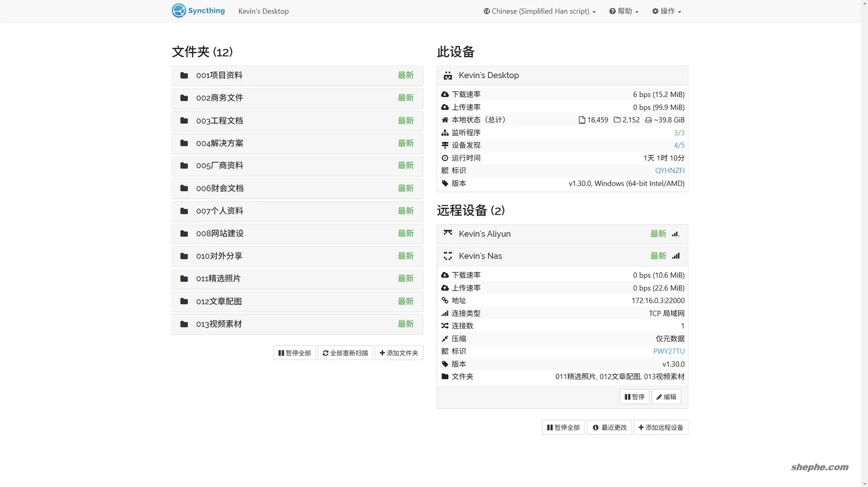This screenshot has width=868, height=487.
Task: Click the folder icon of 013视频素材
Action: click(x=184, y=324)
